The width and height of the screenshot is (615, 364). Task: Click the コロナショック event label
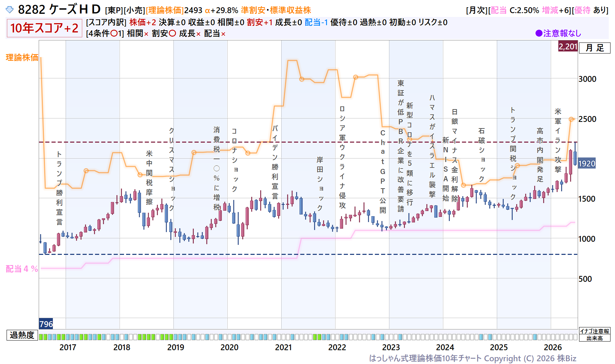pyautogui.click(x=235, y=160)
